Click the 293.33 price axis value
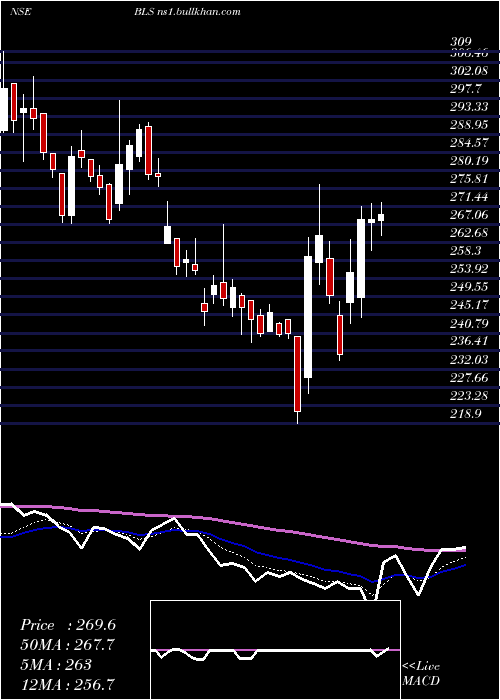This screenshot has width=500, height=700. click(470, 107)
